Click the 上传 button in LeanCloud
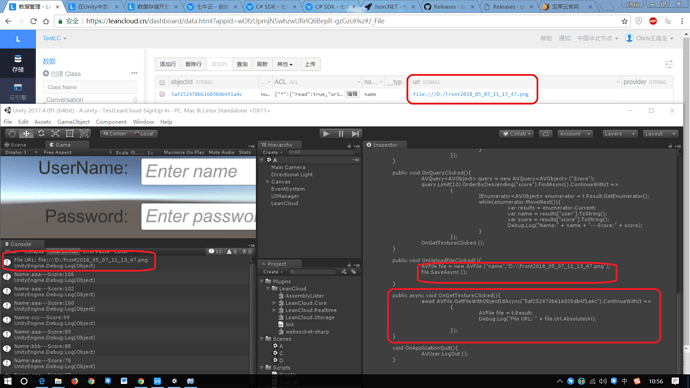690x388 pixels. point(310,64)
